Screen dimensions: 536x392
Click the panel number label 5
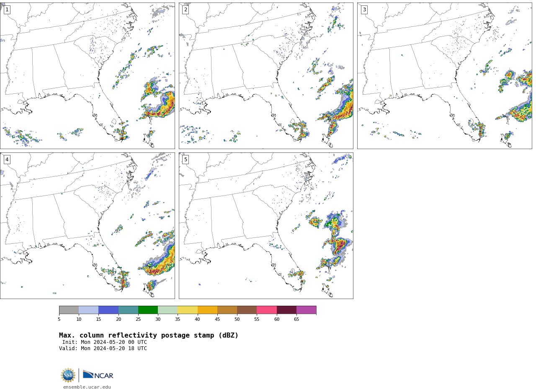[186, 160]
